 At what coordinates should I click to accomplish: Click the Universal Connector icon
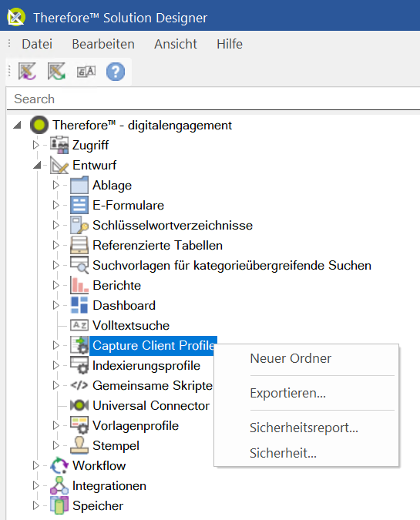pos(79,405)
